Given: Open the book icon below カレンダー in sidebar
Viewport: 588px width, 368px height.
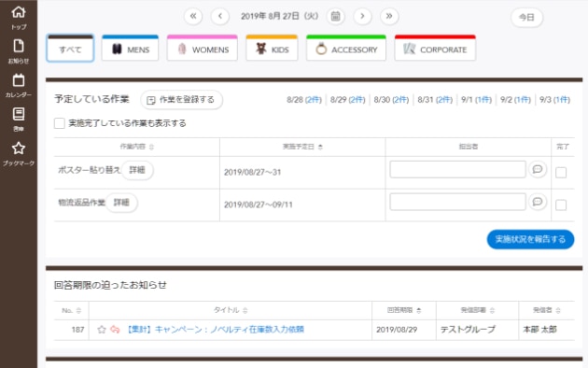Looking at the screenshot, I should [19, 114].
